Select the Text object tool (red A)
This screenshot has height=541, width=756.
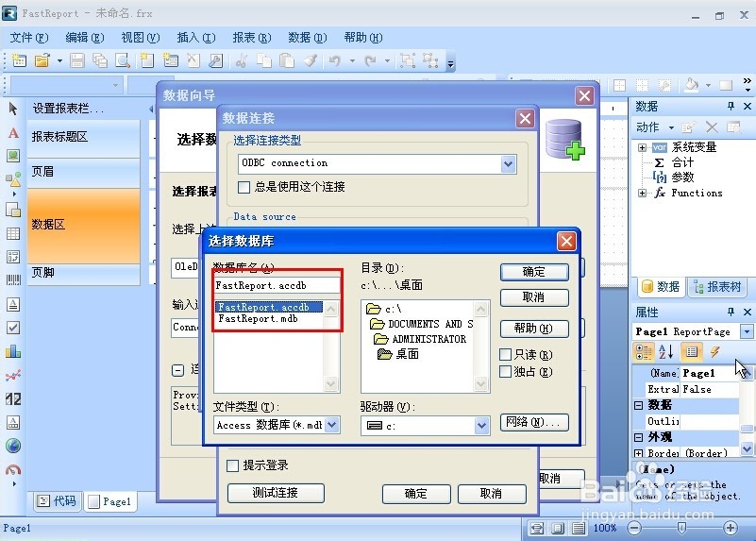[x=13, y=132]
